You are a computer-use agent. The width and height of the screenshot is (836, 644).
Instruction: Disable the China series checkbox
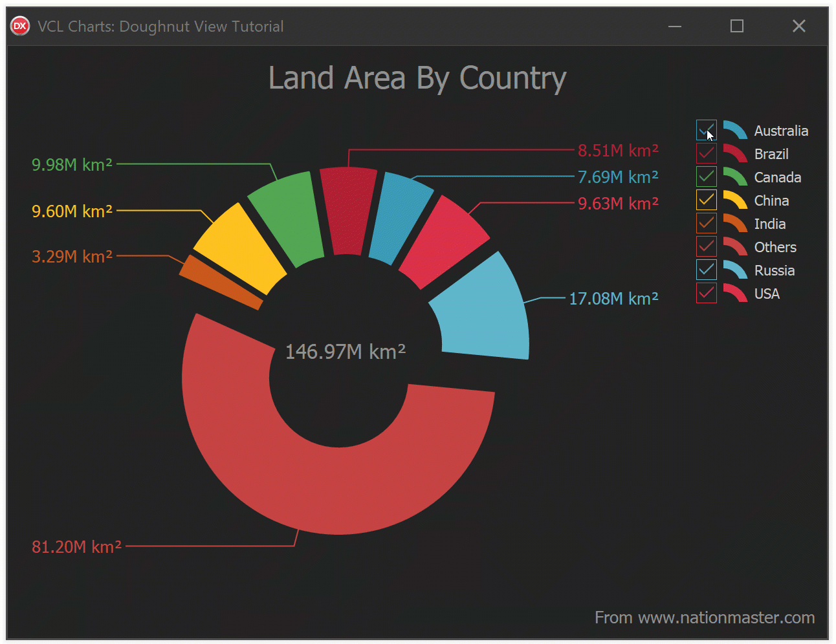coord(706,200)
